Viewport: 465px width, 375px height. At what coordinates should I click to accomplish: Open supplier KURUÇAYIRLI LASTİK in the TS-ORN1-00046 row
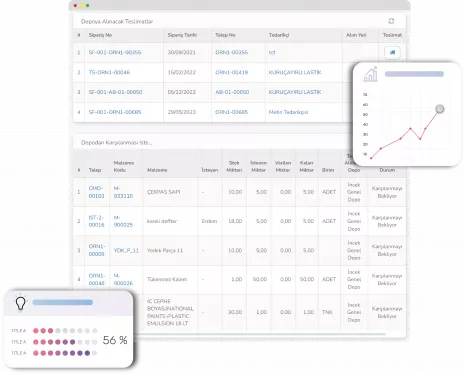pyautogui.click(x=295, y=72)
